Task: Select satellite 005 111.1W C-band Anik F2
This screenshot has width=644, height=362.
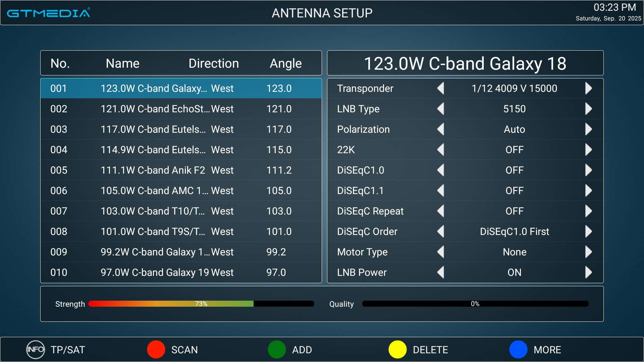Action: (x=181, y=170)
